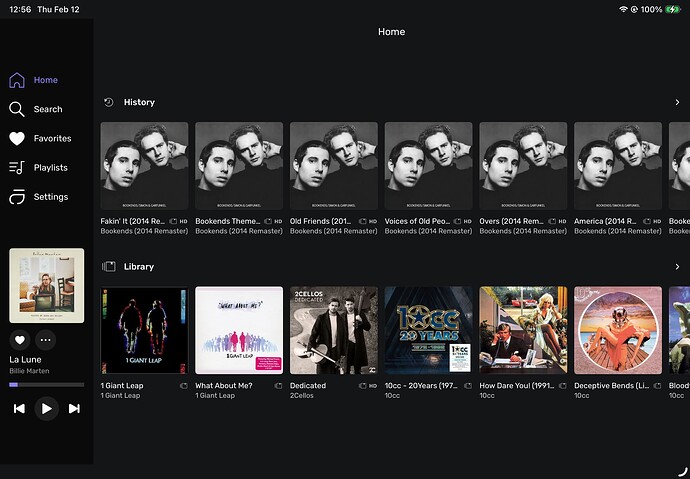Favorite the current track La Lune
The width and height of the screenshot is (690, 479).
click(20, 340)
